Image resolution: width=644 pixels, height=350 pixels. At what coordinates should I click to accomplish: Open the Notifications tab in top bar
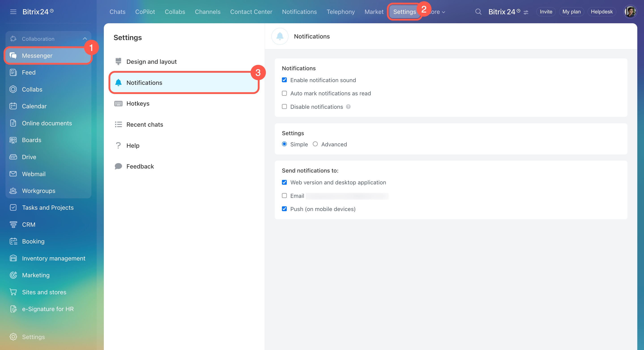[x=299, y=12]
